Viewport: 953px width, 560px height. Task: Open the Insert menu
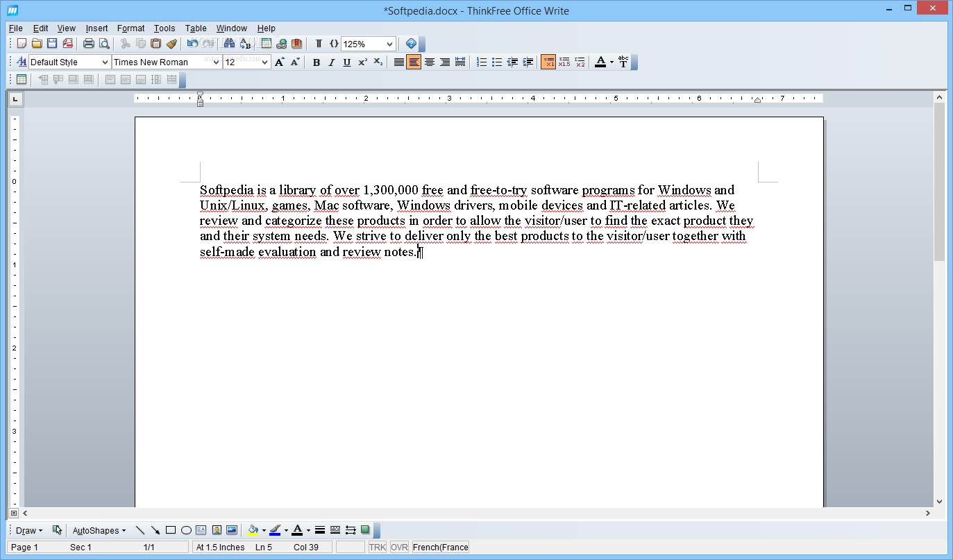(96, 28)
